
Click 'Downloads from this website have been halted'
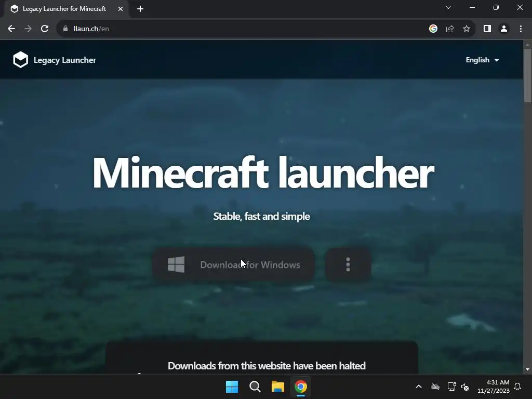[267, 366]
